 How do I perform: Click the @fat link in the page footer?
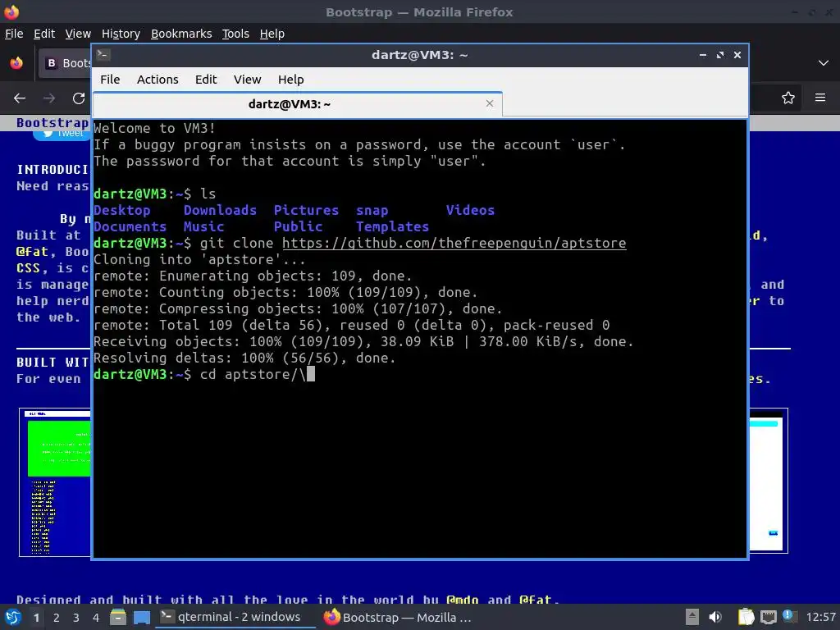point(536,600)
